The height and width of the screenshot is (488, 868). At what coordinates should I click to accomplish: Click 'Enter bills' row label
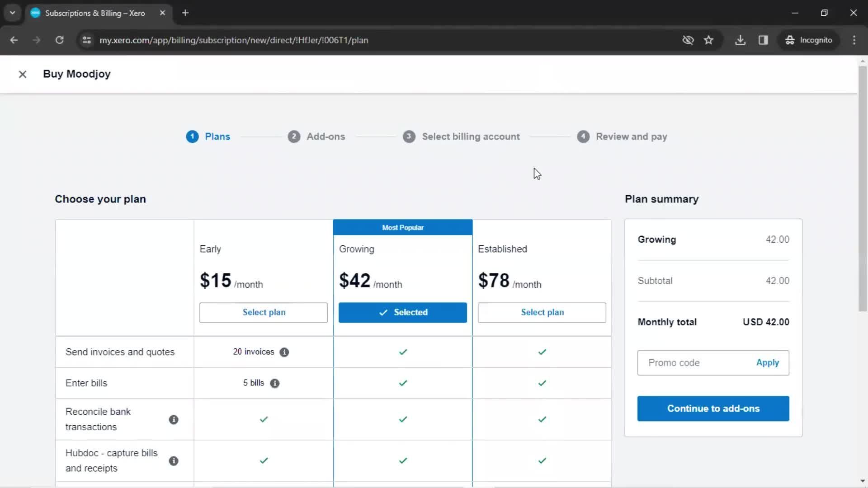[86, 383]
